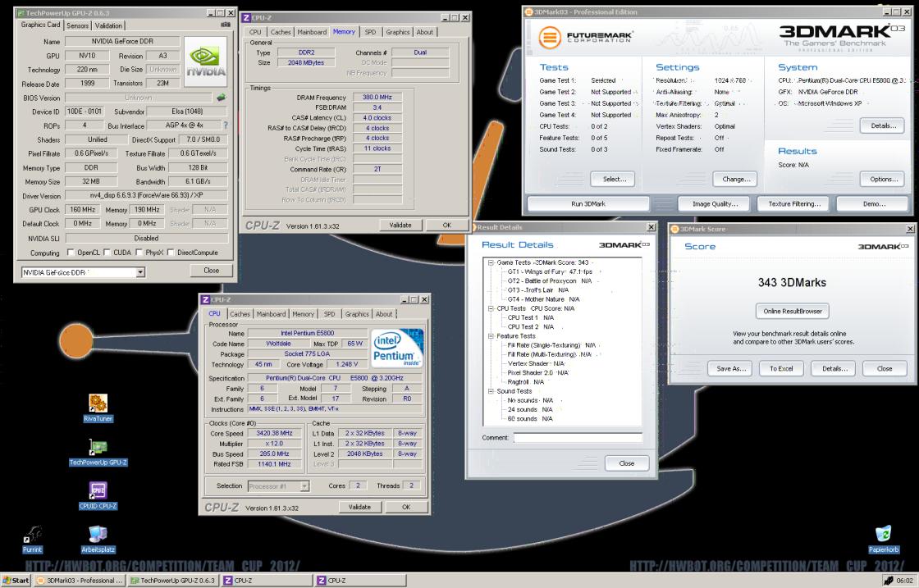Click the DRAM Frequency 380.0 MHz value
The image size is (919, 588).
coord(377,98)
